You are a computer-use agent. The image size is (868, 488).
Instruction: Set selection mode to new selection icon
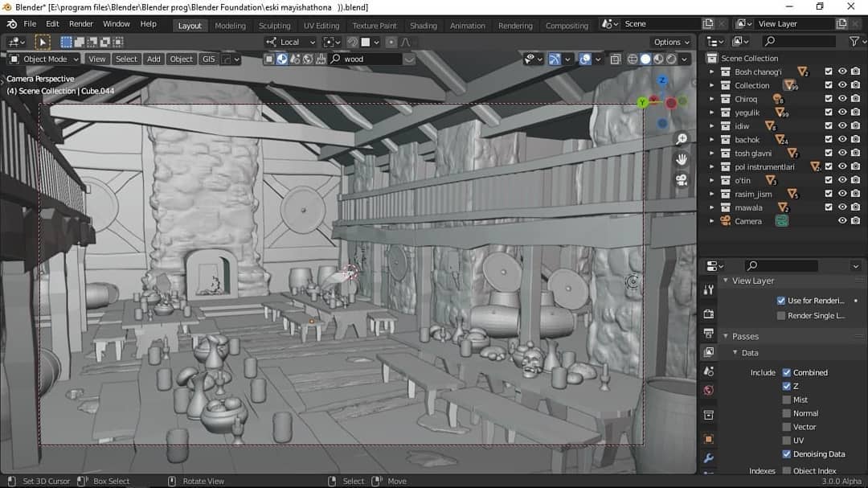click(x=67, y=42)
